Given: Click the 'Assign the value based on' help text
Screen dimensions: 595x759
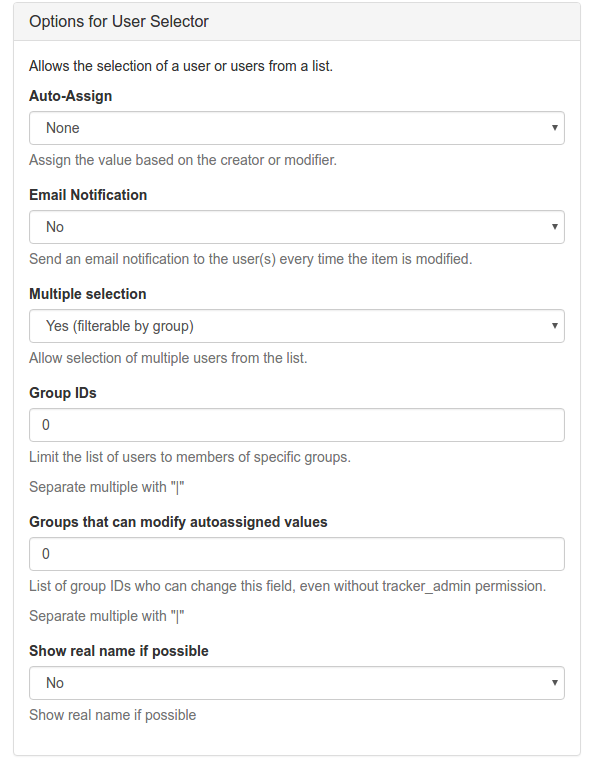Looking at the screenshot, I should coord(183,160).
